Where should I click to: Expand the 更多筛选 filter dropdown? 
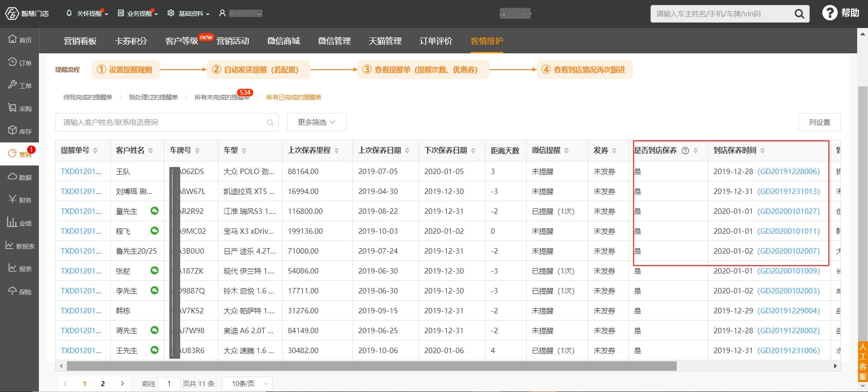[316, 122]
